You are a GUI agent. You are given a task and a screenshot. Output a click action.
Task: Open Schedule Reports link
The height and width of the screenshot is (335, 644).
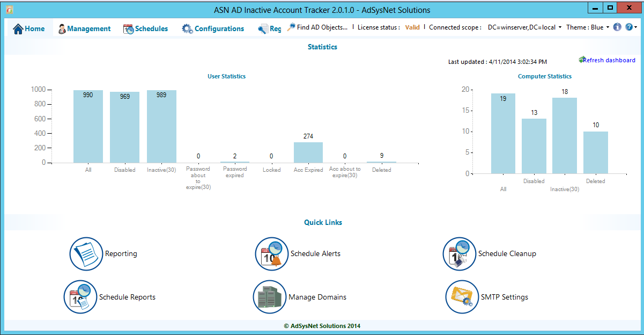(127, 297)
